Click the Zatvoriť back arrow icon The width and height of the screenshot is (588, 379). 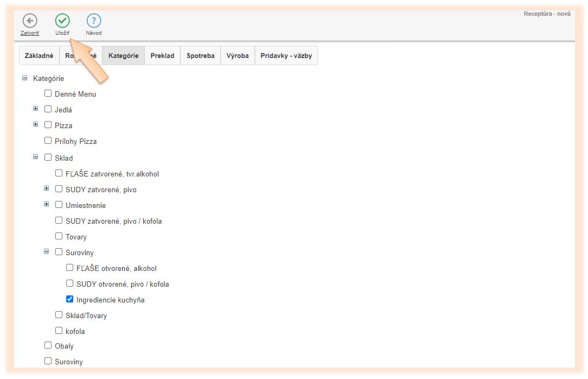click(x=30, y=21)
